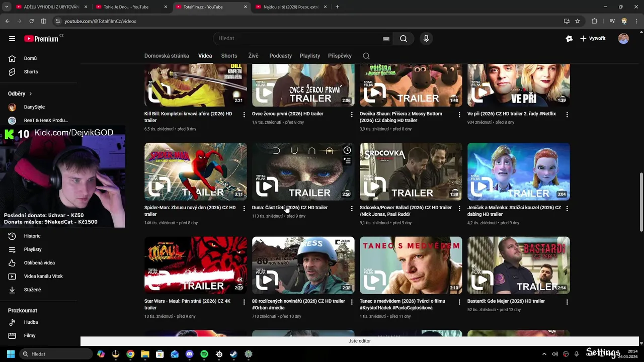The height and width of the screenshot is (362, 644).
Task: Start a voice search with the microphone
Action: click(426, 39)
